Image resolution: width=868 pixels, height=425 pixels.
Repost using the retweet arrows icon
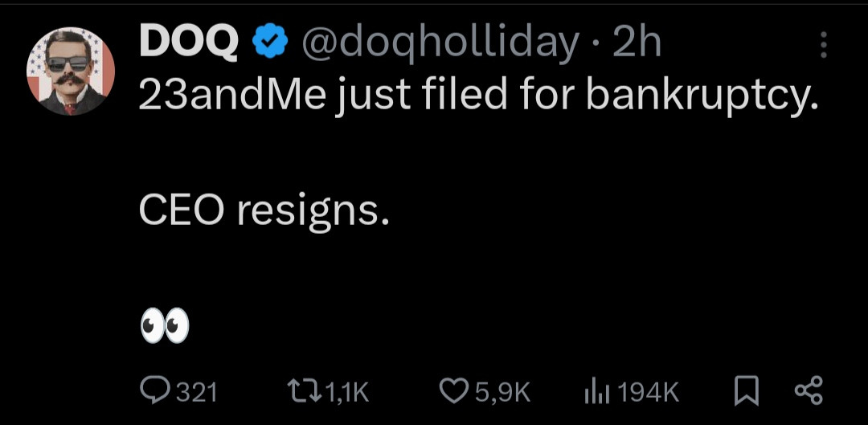(308, 391)
